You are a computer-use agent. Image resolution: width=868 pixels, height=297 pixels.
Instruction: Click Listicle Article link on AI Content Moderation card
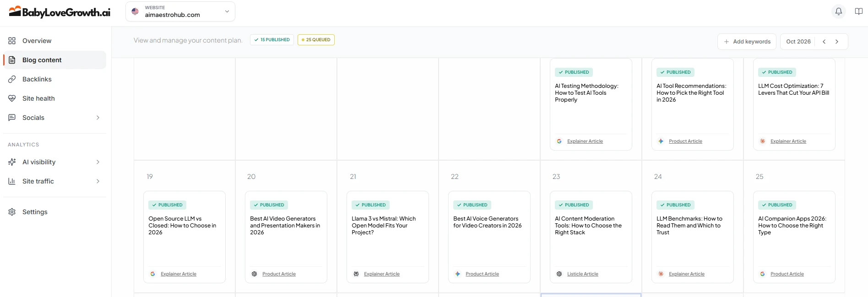point(582,274)
